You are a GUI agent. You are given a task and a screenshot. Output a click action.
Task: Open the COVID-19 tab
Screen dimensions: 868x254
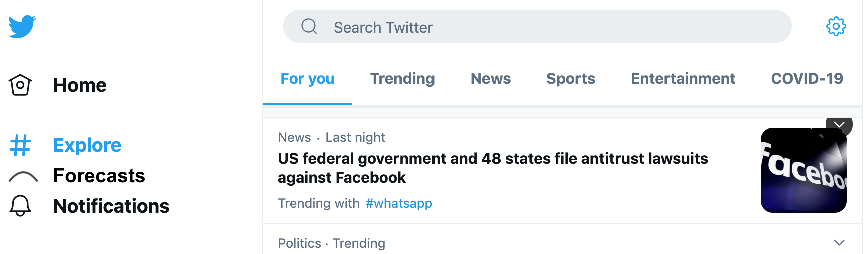click(807, 79)
